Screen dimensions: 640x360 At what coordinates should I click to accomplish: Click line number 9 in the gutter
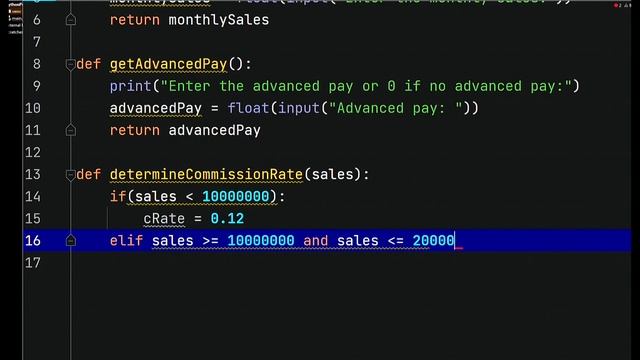coord(37,86)
